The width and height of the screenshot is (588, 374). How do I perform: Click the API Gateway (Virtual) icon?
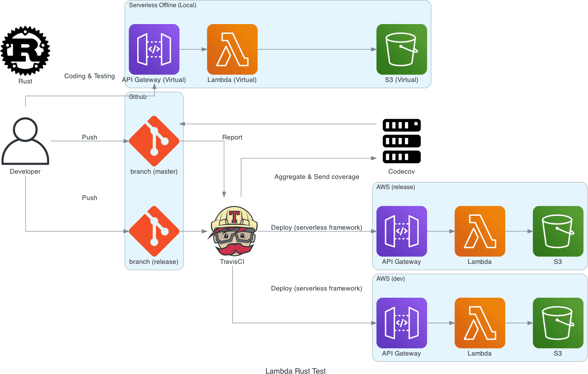pyautogui.click(x=154, y=49)
